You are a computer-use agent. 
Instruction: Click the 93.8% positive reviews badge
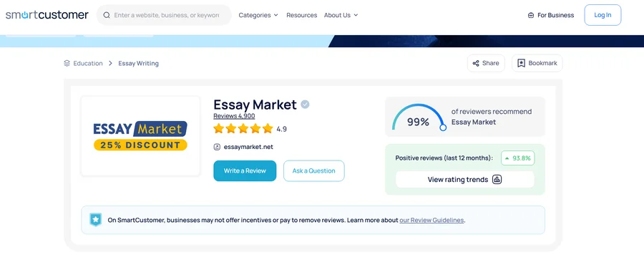coord(518,158)
